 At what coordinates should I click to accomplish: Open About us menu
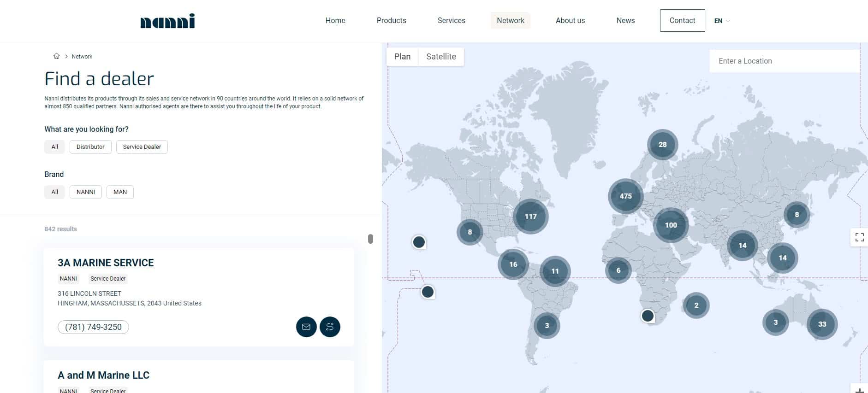click(x=571, y=21)
